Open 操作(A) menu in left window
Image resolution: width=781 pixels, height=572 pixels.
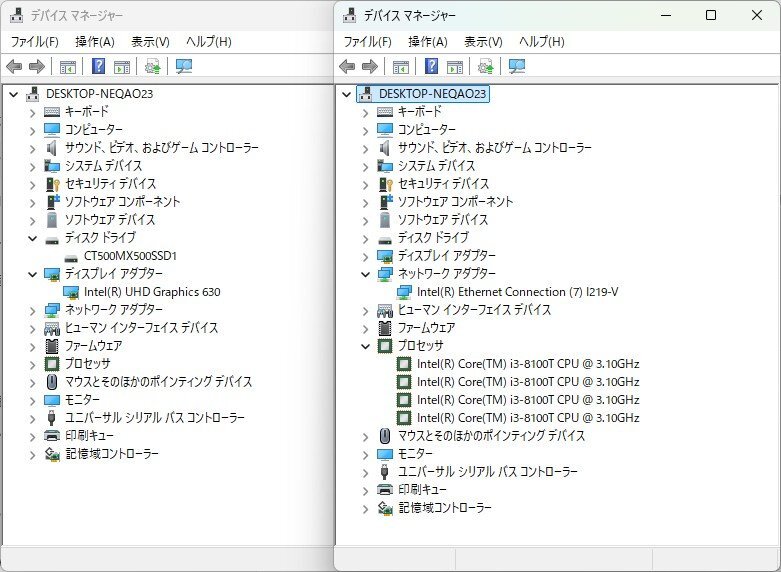[x=95, y=42]
